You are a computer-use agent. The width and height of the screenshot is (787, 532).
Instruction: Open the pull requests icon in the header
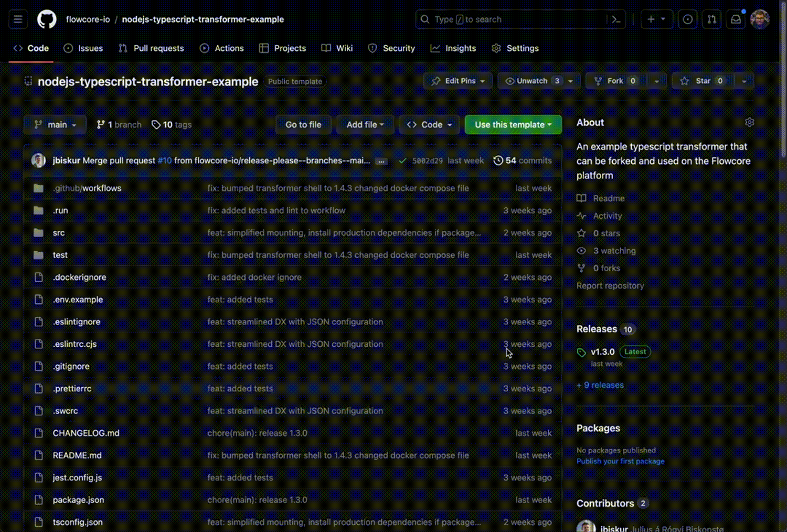pos(711,19)
